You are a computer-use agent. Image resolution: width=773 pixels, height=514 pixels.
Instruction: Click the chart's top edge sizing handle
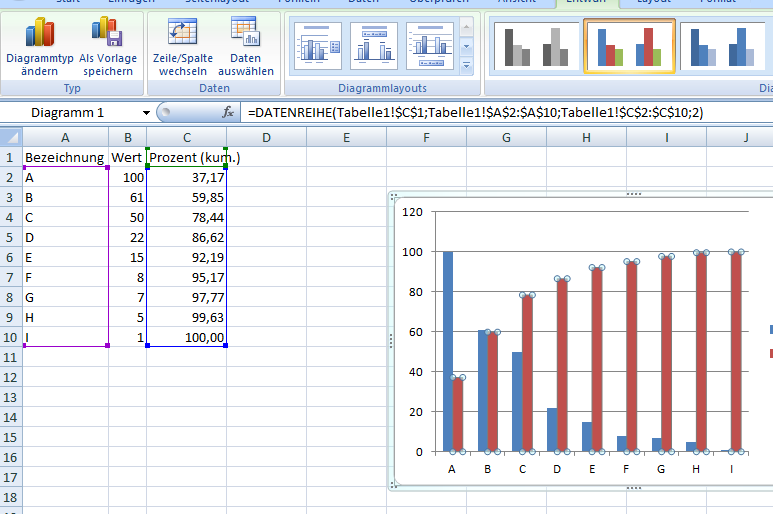point(633,194)
